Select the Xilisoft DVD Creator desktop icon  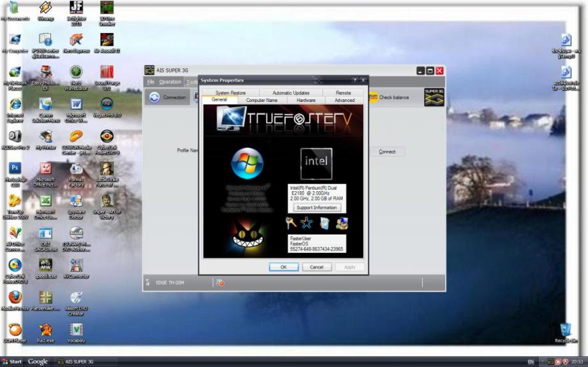point(76,304)
